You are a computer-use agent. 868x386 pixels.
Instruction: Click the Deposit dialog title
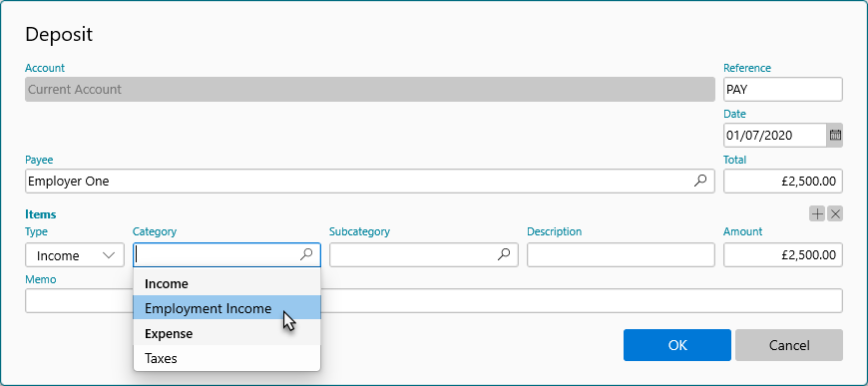click(59, 34)
